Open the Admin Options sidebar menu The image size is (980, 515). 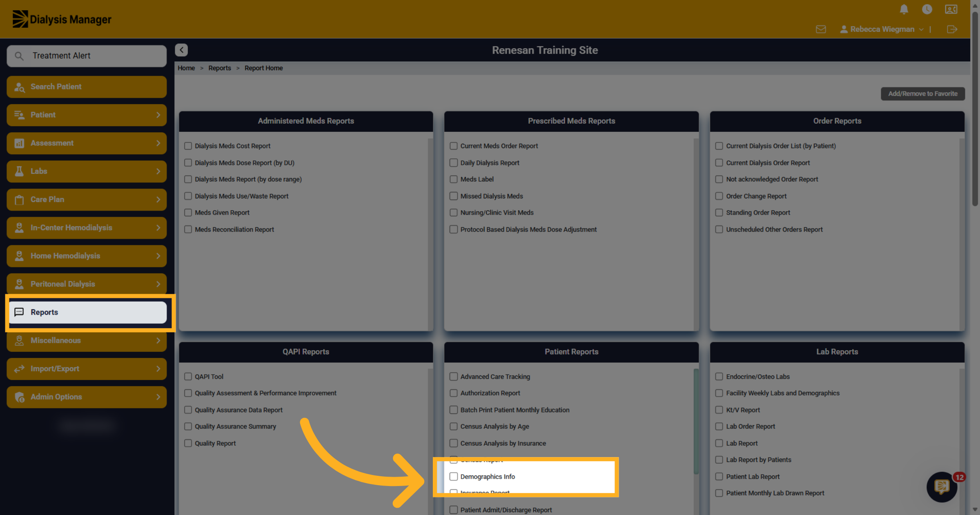point(87,397)
